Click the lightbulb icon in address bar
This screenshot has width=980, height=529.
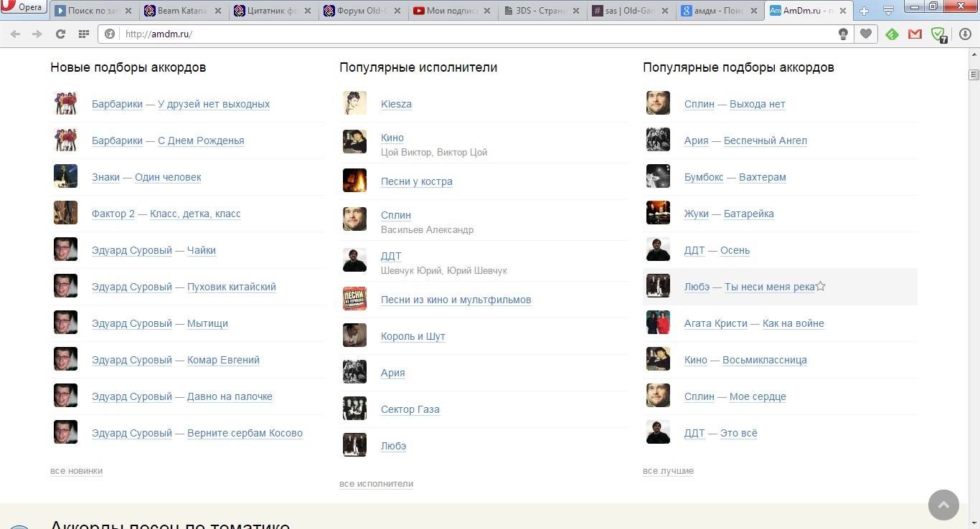point(844,34)
